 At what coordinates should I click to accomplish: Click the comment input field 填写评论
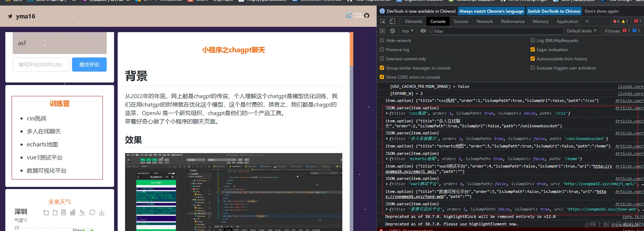pyautogui.click(x=41, y=65)
